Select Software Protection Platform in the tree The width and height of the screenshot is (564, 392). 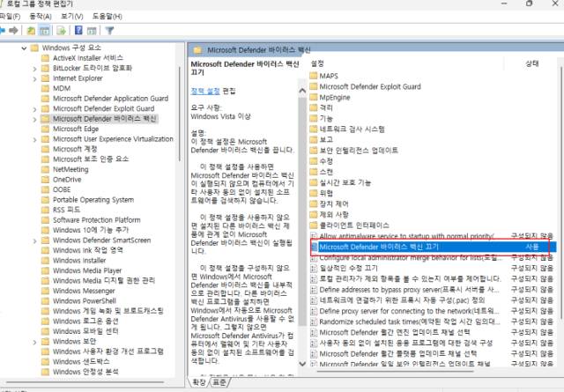pyautogui.click(x=97, y=219)
